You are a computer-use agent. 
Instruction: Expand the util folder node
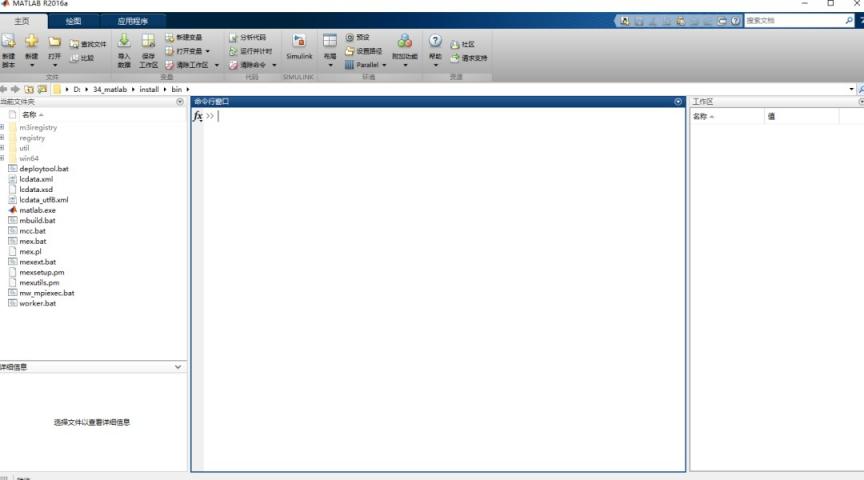click(x=2, y=148)
